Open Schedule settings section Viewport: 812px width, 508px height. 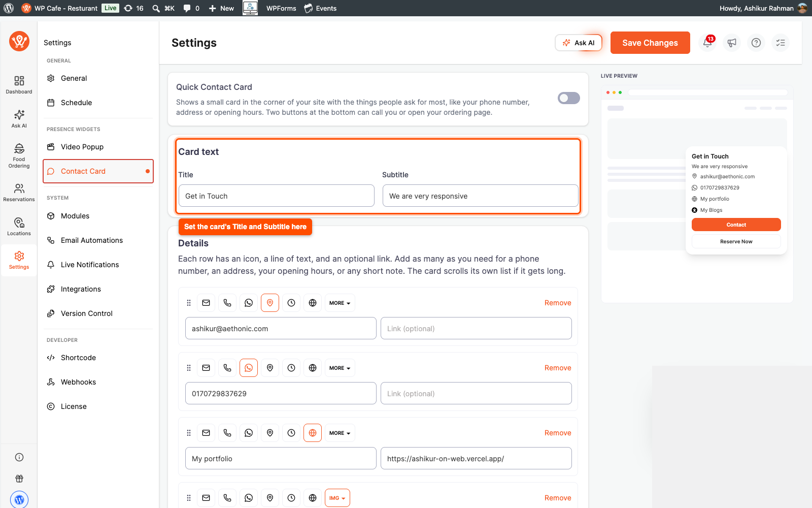pos(98,103)
